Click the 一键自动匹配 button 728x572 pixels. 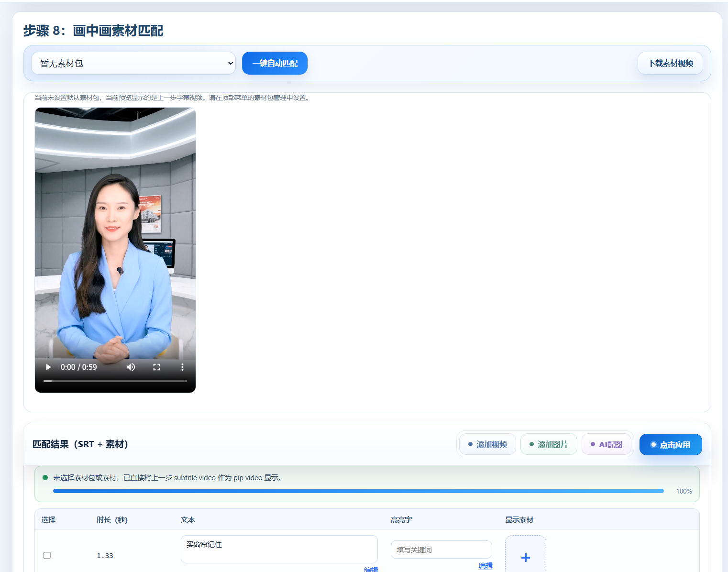(275, 63)
